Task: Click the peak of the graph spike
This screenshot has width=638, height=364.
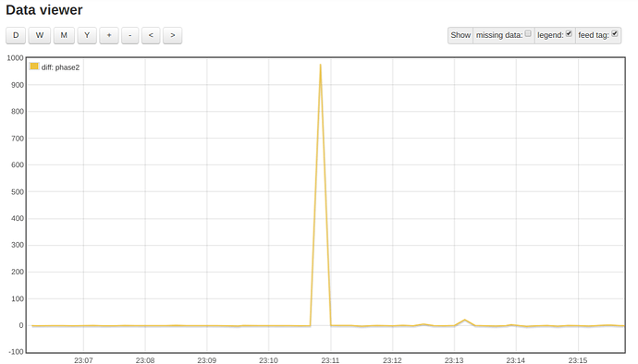Action: coord(321,65)
